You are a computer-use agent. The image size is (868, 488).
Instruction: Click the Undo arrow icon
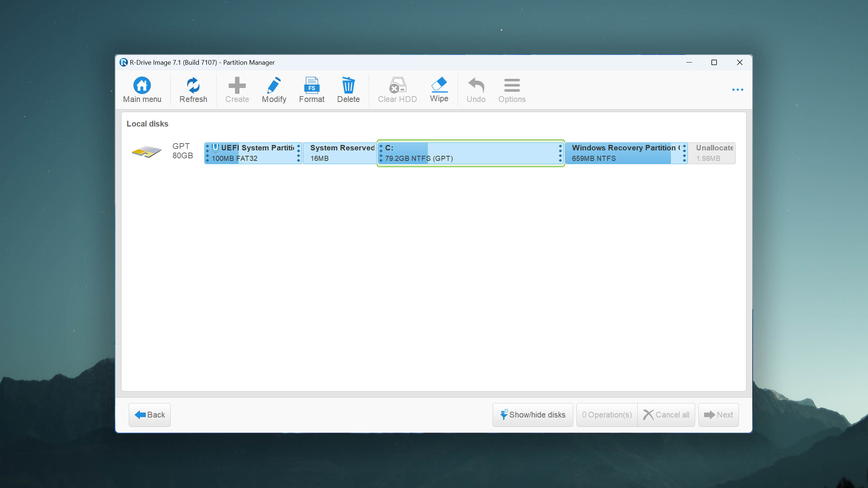click(476, 86)
